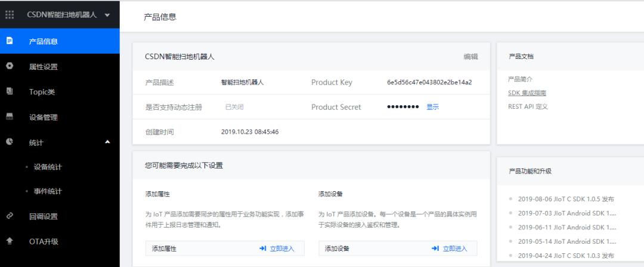Screen dimensions: 644x267
Task: Select 产品信息 in the sidebar
Action: 60,41
